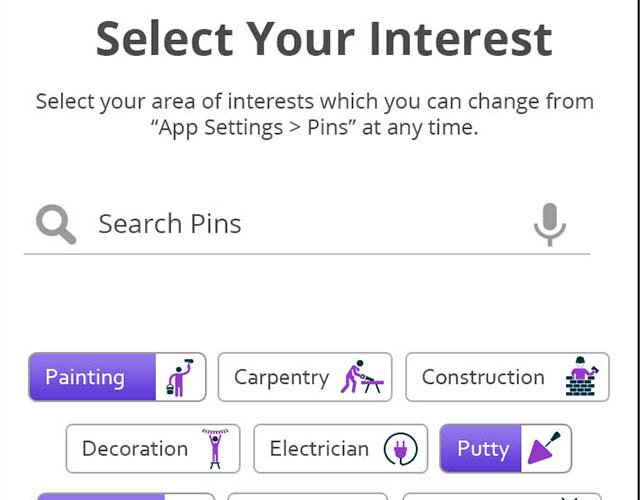Select the partially visible bottom right pin
The image size is (640, 500).
(x=505, y=496)
